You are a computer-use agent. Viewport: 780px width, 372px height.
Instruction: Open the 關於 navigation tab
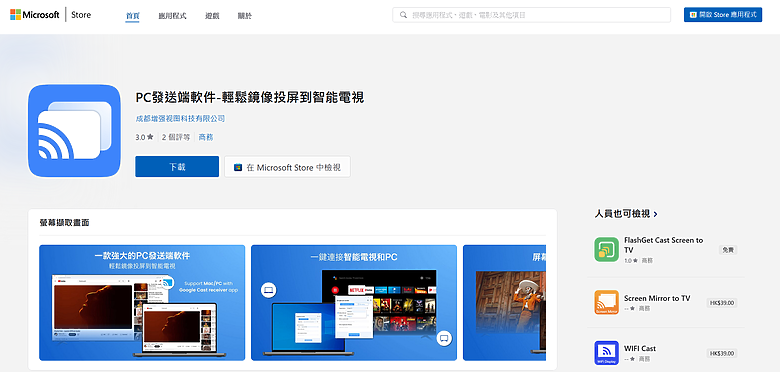coord(245,16)
